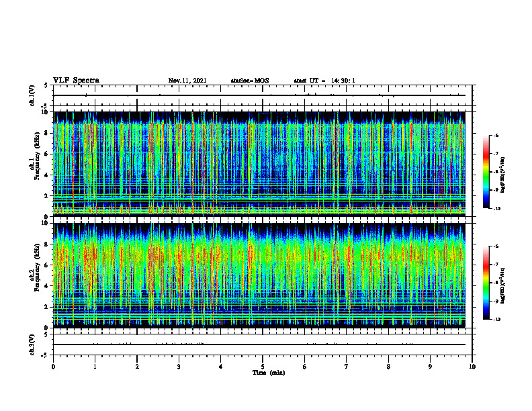Click the ch.2 spectrogram panel
Screen dimensions: 532x411
click(259, 275)
